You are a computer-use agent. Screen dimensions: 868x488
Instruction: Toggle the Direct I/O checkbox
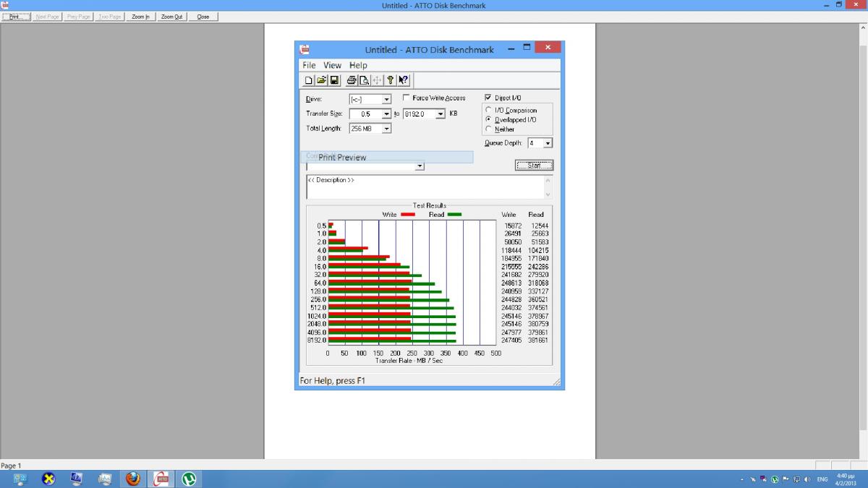(x=488, y=98)
